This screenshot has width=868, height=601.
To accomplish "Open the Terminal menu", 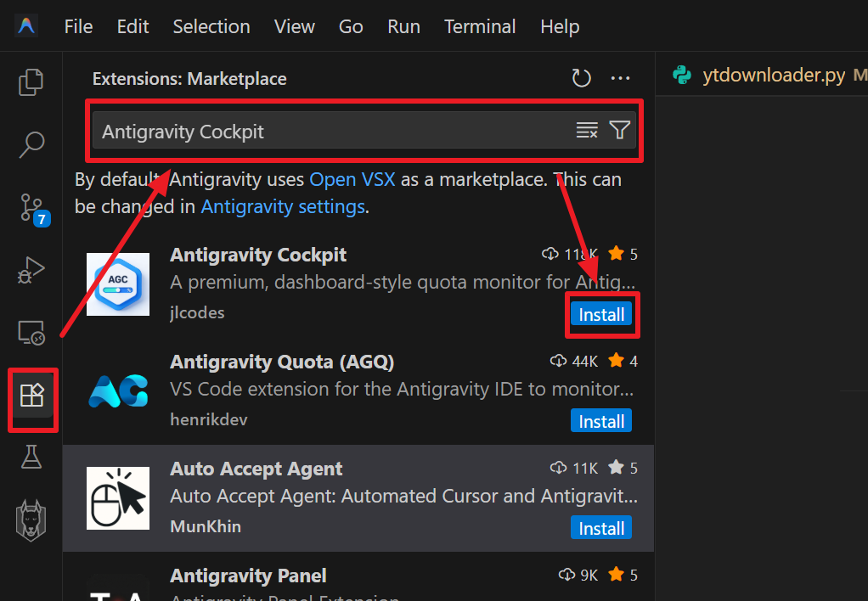I will click(479, 26).
